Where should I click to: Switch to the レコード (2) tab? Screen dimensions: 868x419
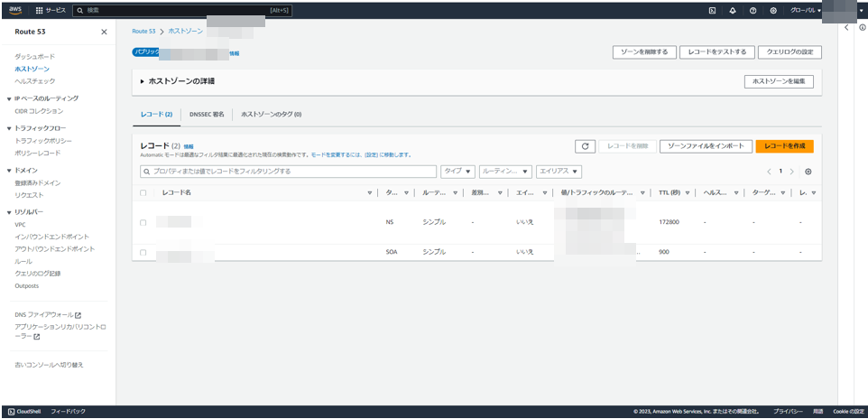click(x=157, y=115)
